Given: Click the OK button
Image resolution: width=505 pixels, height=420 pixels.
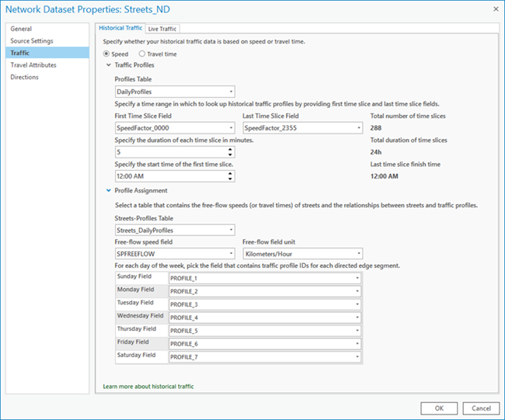Looking at the screenshot, I should [x=439, y=408].
